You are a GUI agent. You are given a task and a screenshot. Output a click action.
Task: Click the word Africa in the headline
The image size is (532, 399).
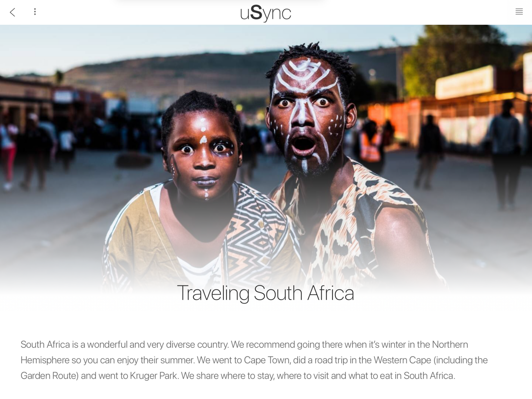pos(331,293)
